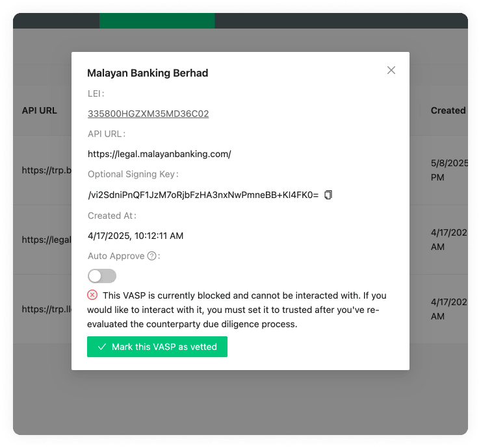
Task: Mark this VASP as vetted
Action: tap(157, 347)
